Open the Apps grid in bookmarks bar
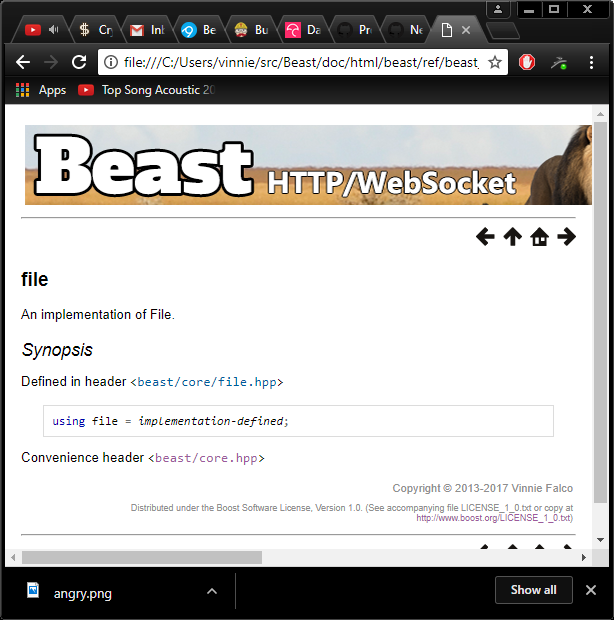Viewport: 614px width, 620px height. pyautogui.click(x=41, y=90)
